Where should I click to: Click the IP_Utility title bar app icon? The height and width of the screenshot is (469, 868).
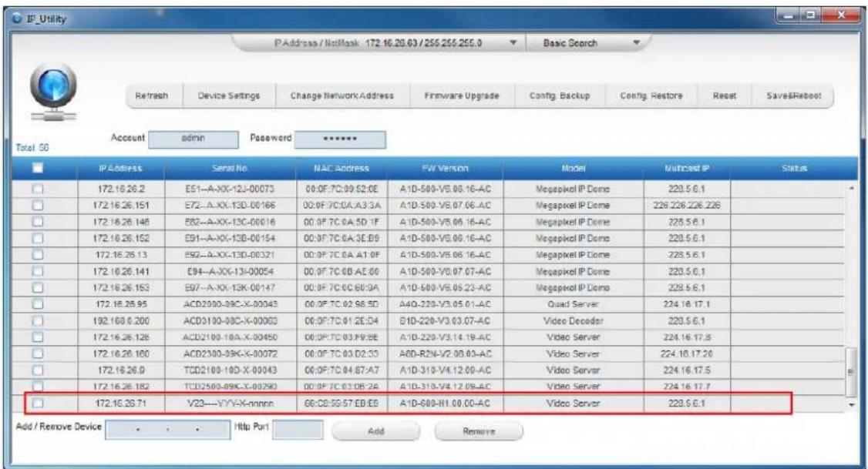tap(17, 18)
